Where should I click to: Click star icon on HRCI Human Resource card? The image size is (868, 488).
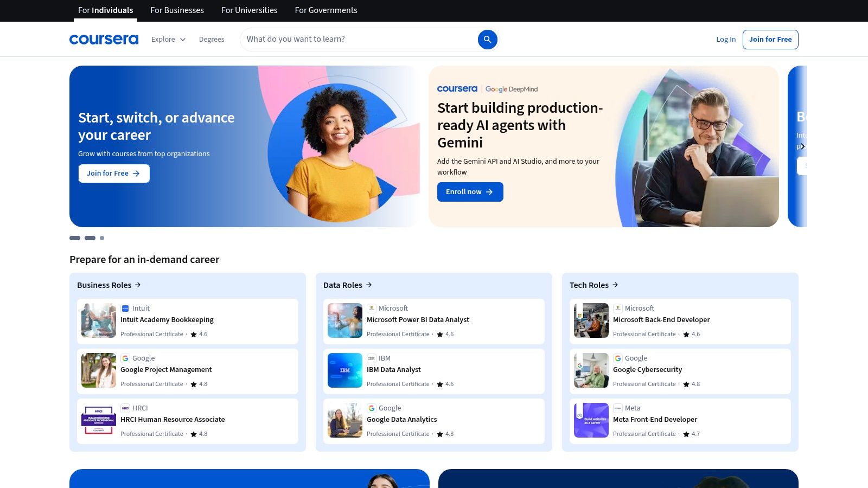(x=194, y=434)
